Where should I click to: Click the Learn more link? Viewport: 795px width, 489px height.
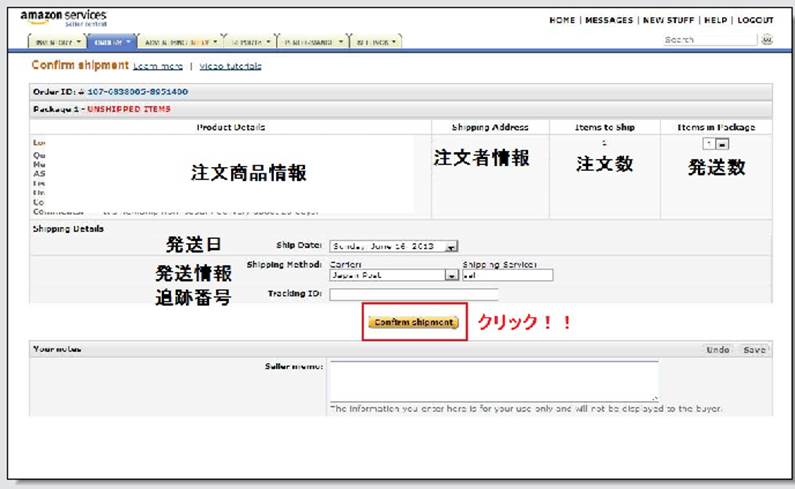pos(158,66)
